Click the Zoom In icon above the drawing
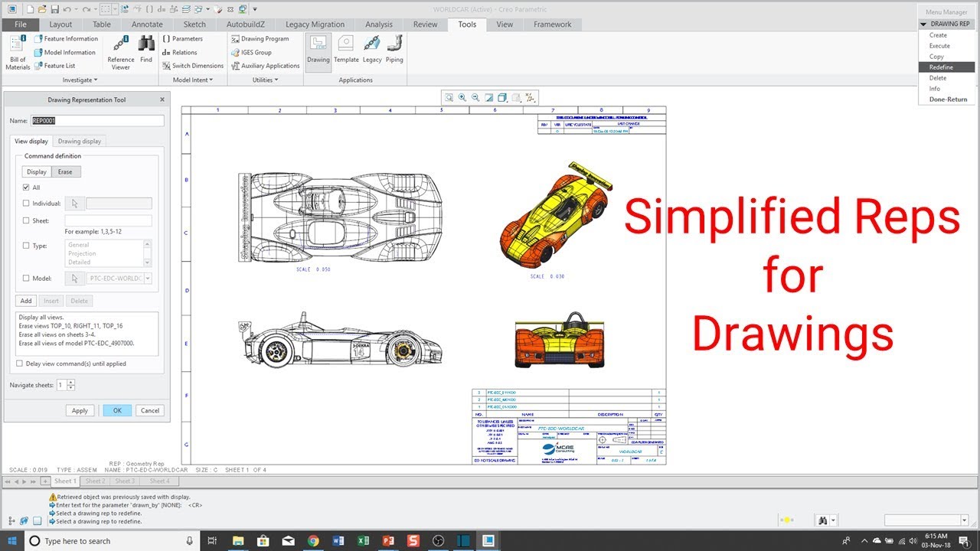 pos(462,98)
